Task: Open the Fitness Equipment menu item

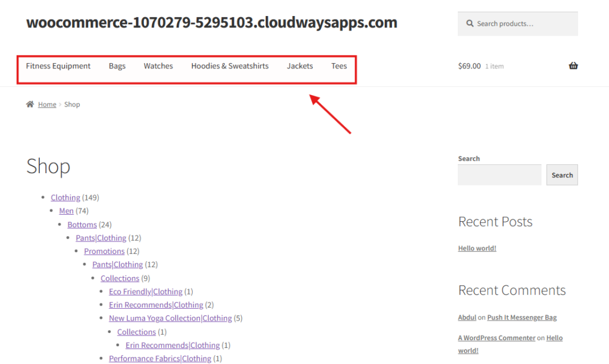Action: [x=58, y=66]
